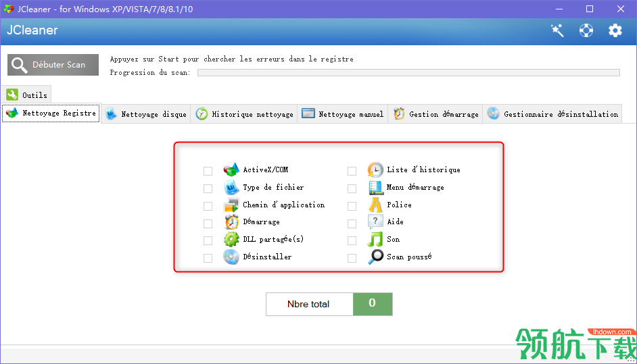Minimize the JCleaner window

coord(559,9)
